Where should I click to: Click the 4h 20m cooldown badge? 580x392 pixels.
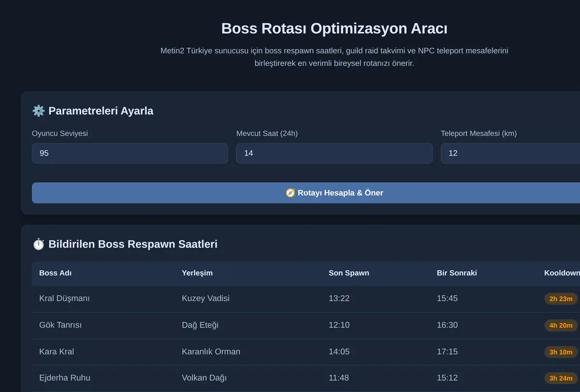click(x=561, y=325)
